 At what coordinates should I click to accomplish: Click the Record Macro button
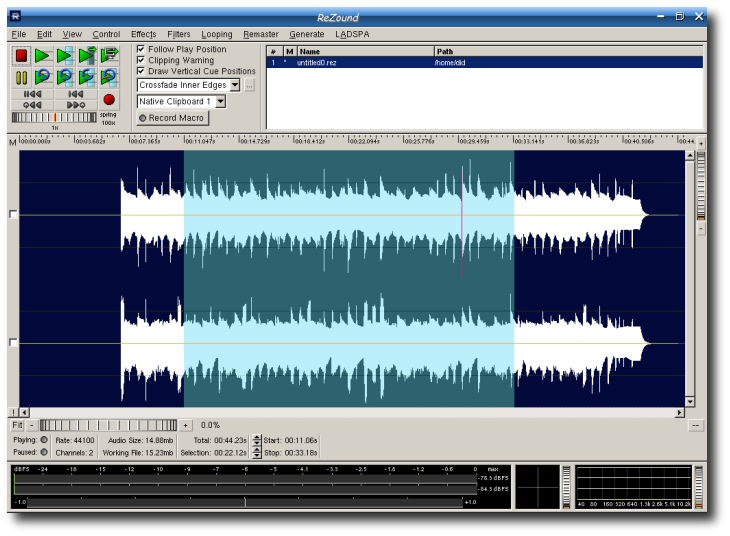click(x=171, y=118)
